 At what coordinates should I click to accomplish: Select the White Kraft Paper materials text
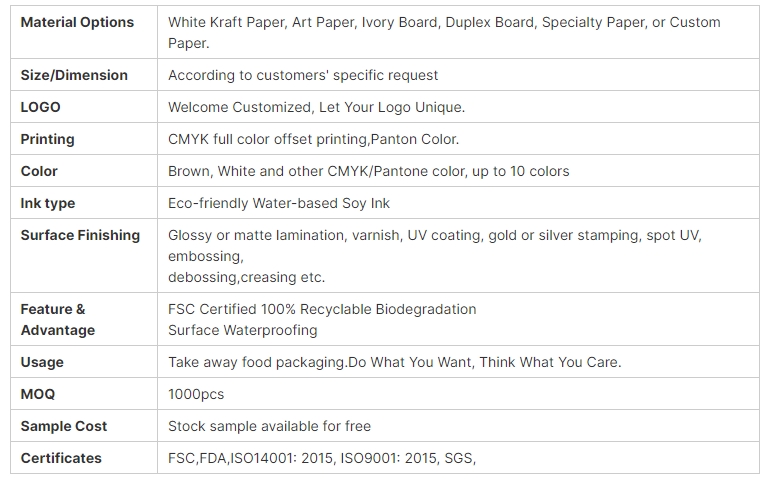[443, 32]
